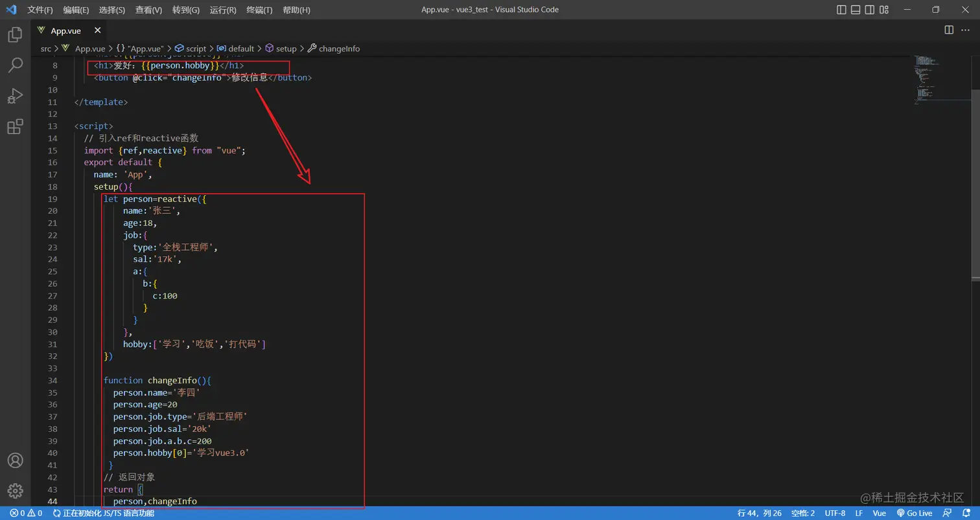
Task: Open 文件(F) menu
Action: point(40,10)
